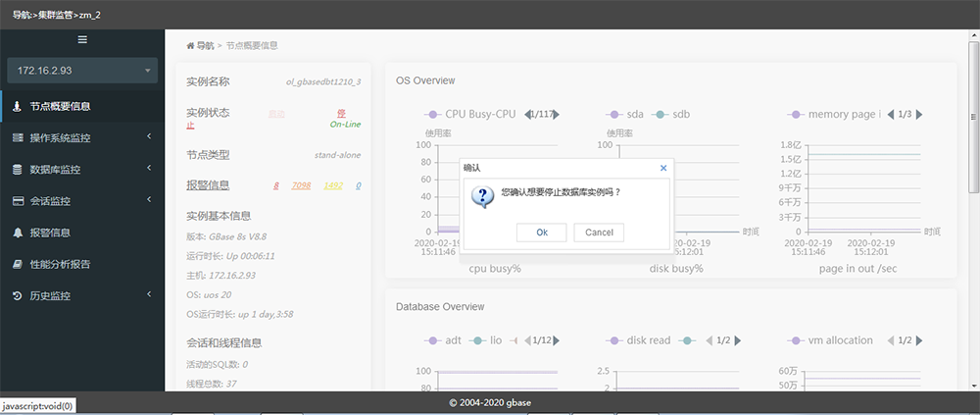980x415 pixels.
Task: Open the blue alarm count 0
Action: point(358,185)
